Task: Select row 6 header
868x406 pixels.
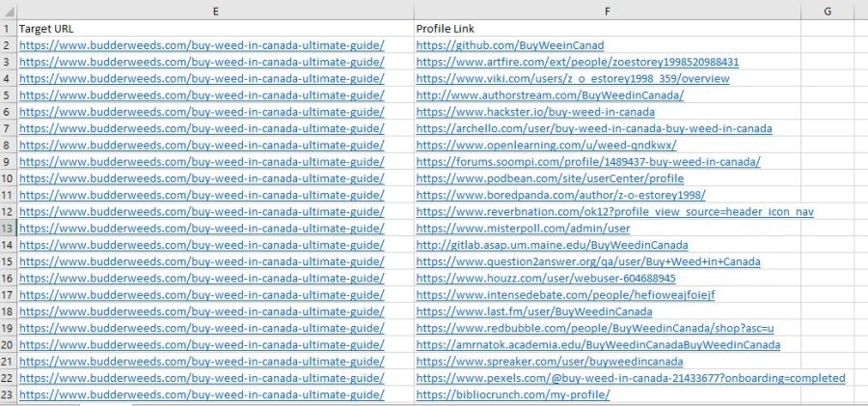Action: 9,112
